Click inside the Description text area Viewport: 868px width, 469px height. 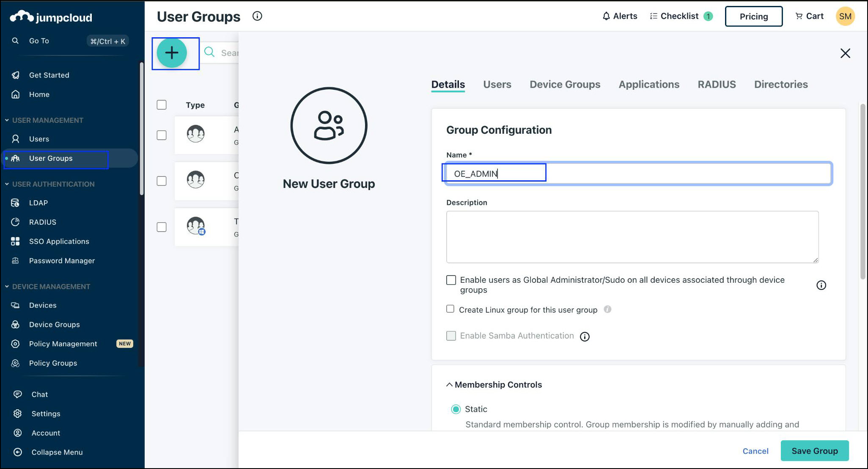point(632,237)
